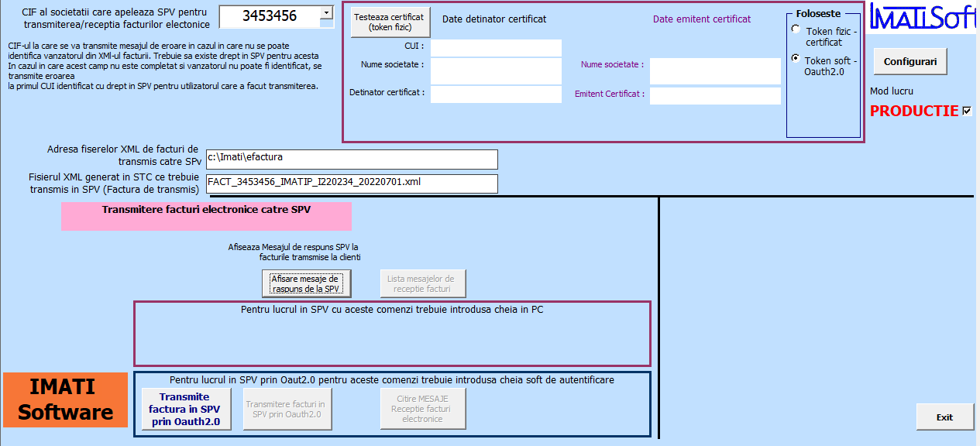Click the Emitent Certificat field
Screen dimensions: 980x446
coord(715,95)
